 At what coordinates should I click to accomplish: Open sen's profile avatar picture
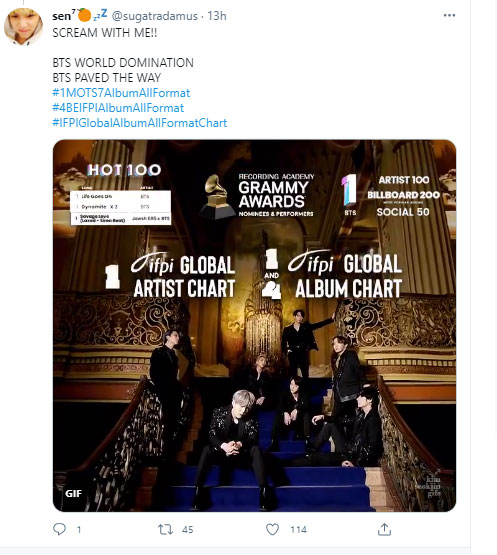(x=23, y=27)
